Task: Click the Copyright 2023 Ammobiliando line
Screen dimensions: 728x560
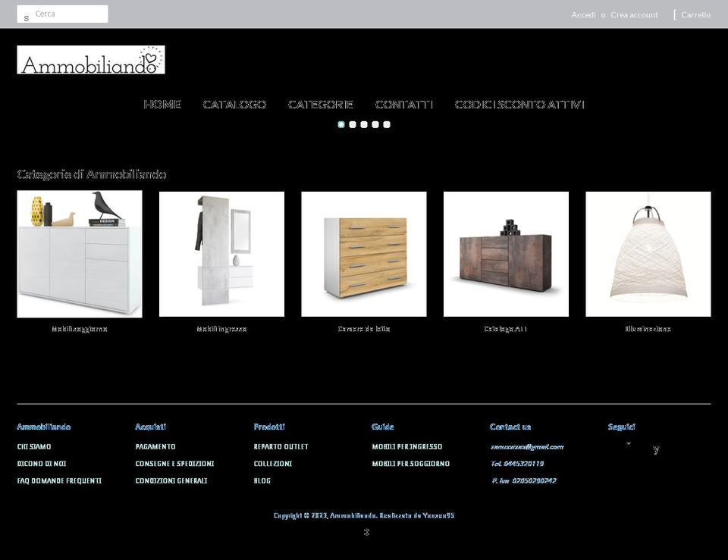Action: click(x=364, y=515)
